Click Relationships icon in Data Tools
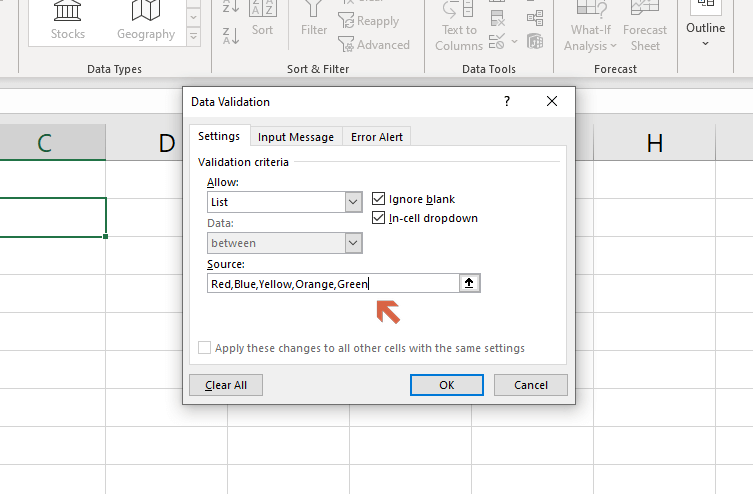Screen dimensions: 753x494 tap(535, 18)
